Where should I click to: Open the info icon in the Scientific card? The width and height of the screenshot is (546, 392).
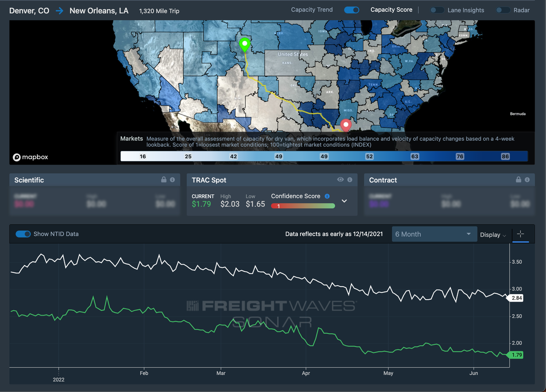click(x=172, y=180)
